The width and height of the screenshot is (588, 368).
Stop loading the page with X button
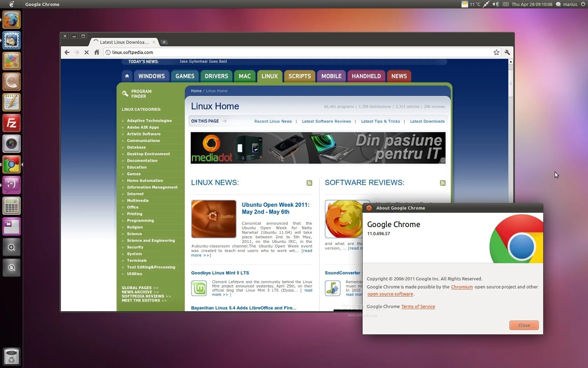(87, 52)
